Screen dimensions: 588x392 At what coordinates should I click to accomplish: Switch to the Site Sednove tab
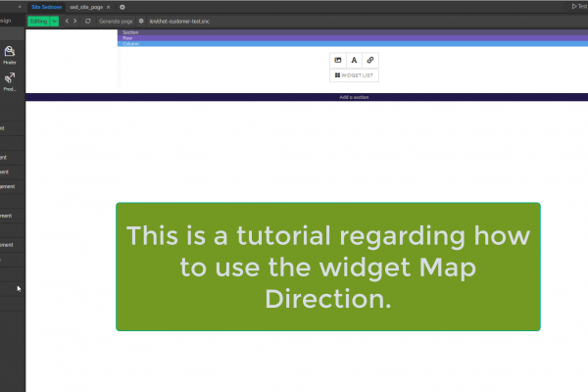[x=47, y=7]
